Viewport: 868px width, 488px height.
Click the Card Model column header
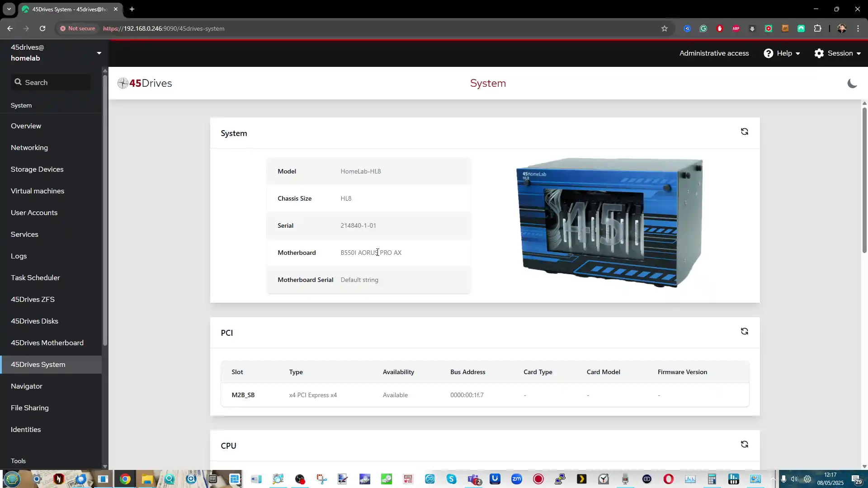click(x=603, y=372)
